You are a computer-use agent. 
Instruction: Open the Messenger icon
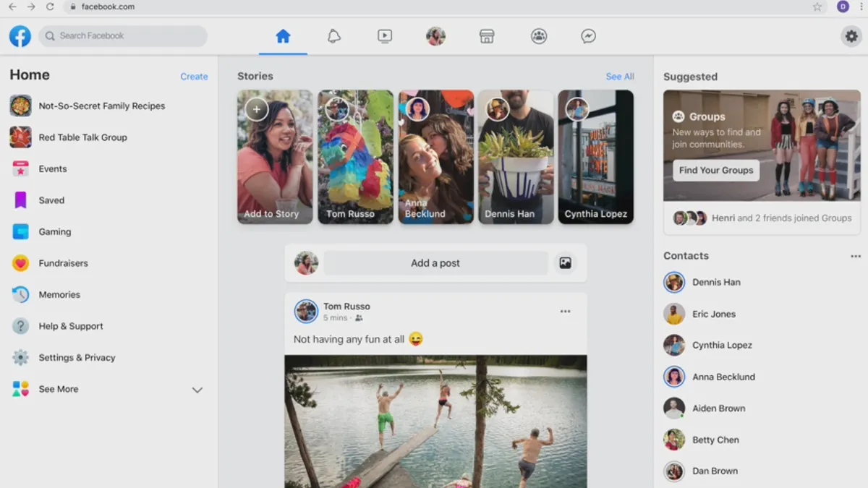point(589,36)
